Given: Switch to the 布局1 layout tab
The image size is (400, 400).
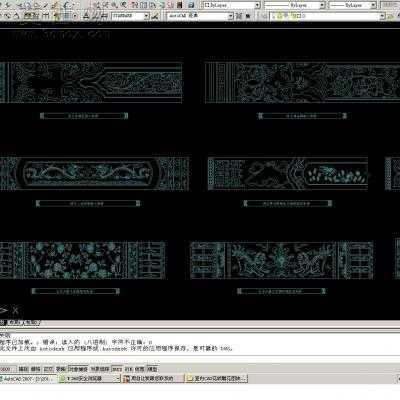Looking at the screenshot, I should [x=16, y=323].
